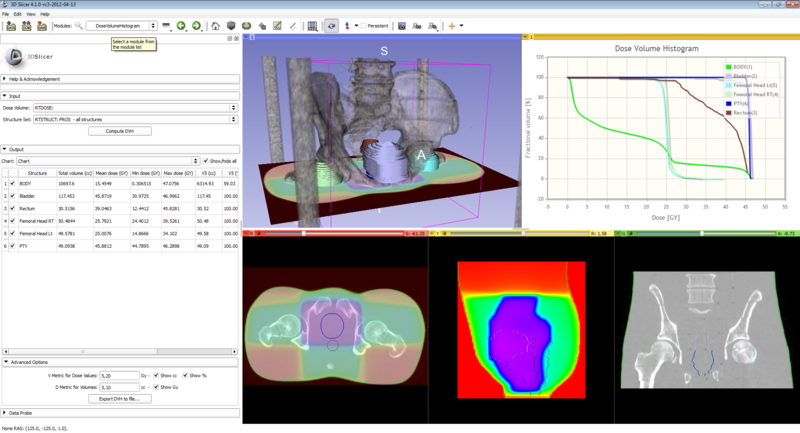Viewport: 800px width, 433px height.
Task: Open the Help menu
Action: tap(45, 14)
